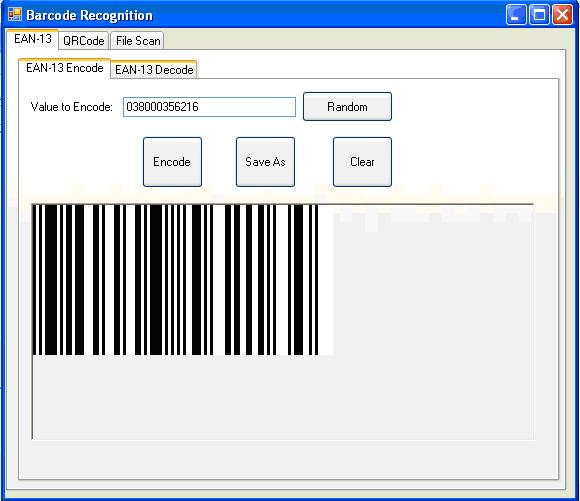The height and width of the screenshot is (501, 580).
Task: Maximize the Barcode Recognition window
Action: click(539, 15)
